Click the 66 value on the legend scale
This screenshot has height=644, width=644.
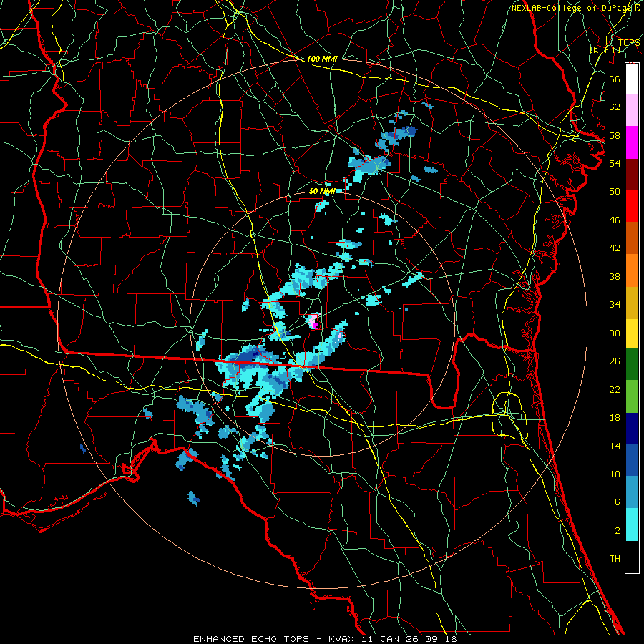click(615, 79)
